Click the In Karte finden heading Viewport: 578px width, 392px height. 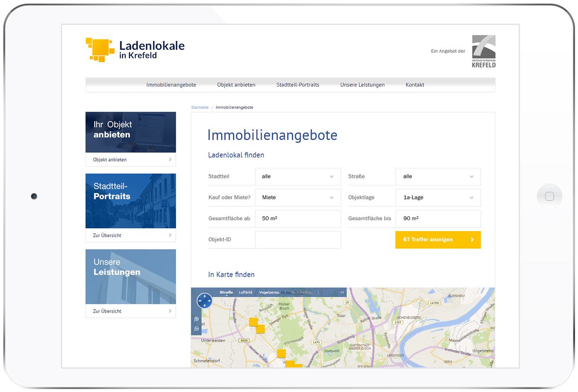click(x=232, y=274)
